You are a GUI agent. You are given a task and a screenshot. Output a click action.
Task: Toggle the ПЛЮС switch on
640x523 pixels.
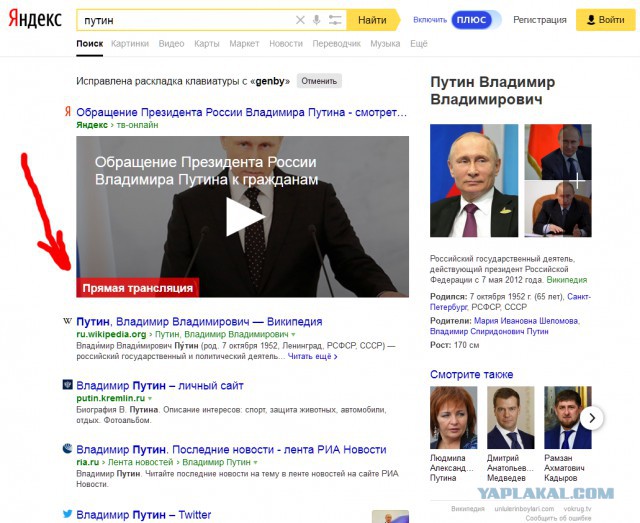pos(476,20)
